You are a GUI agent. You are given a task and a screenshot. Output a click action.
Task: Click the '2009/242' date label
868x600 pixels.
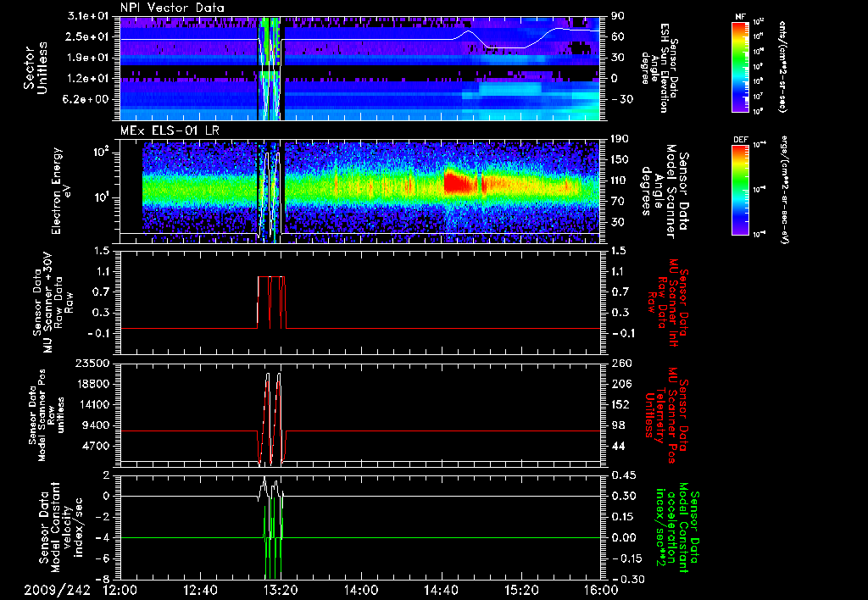[x=57, y=590]
